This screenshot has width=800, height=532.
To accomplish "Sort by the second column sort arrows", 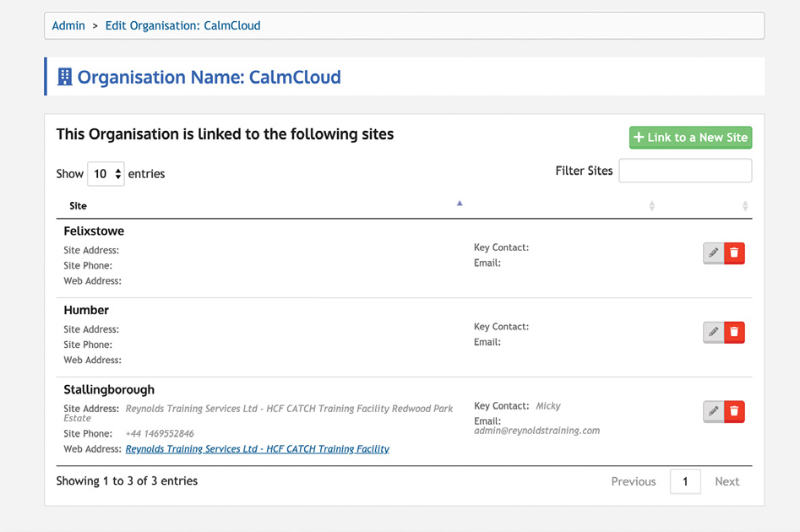I will pos(651,206).
